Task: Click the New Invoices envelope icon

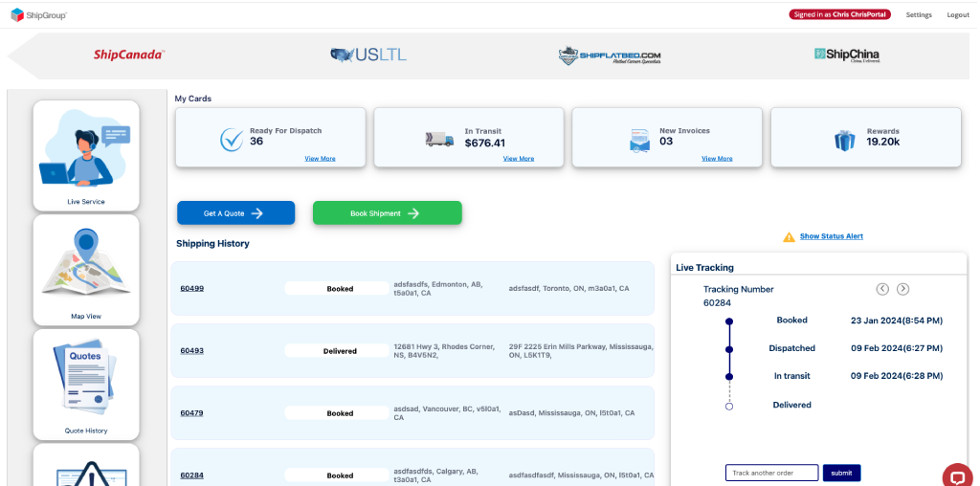Action: coord(639,141)
